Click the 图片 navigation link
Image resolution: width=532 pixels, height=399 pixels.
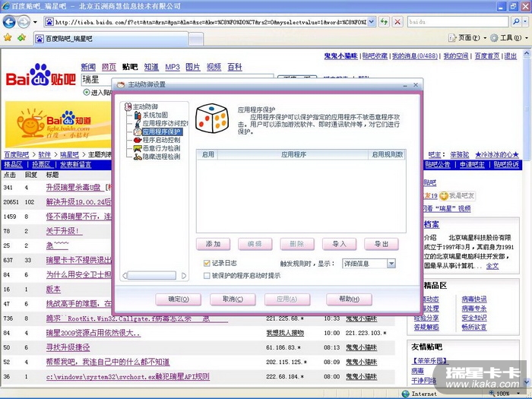coord(193,67)
